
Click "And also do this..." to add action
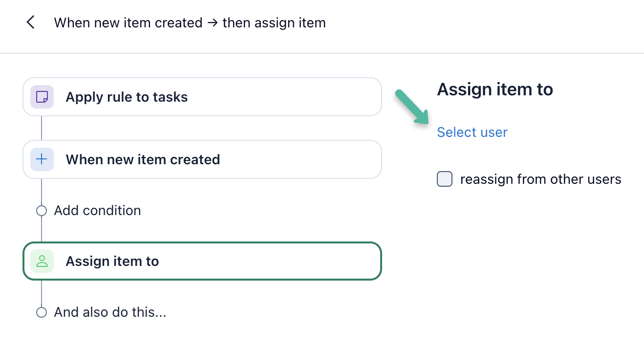pos(110,312)
